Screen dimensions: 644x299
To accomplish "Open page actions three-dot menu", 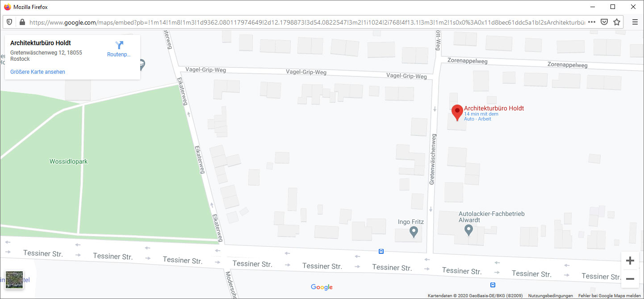I will click(592, 22).
